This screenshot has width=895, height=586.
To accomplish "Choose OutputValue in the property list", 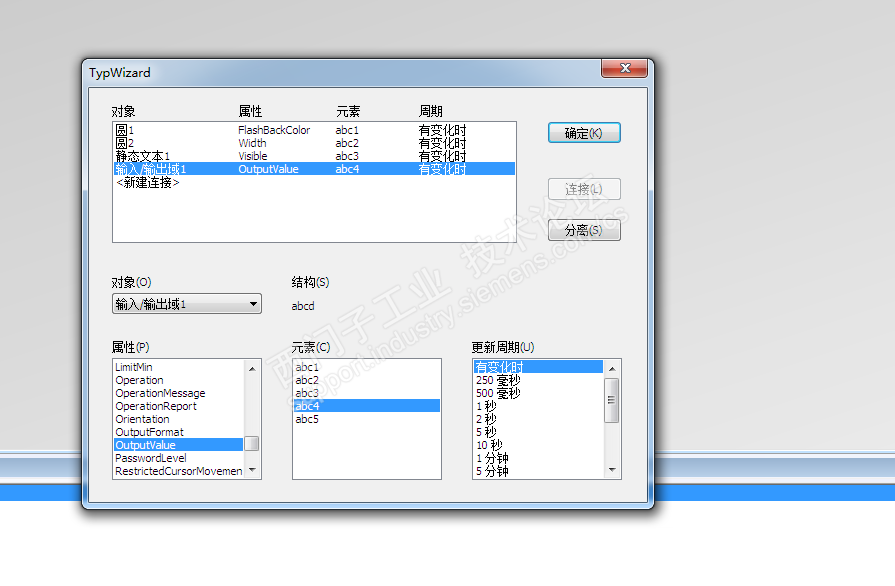I will click(x=179, y=445).
